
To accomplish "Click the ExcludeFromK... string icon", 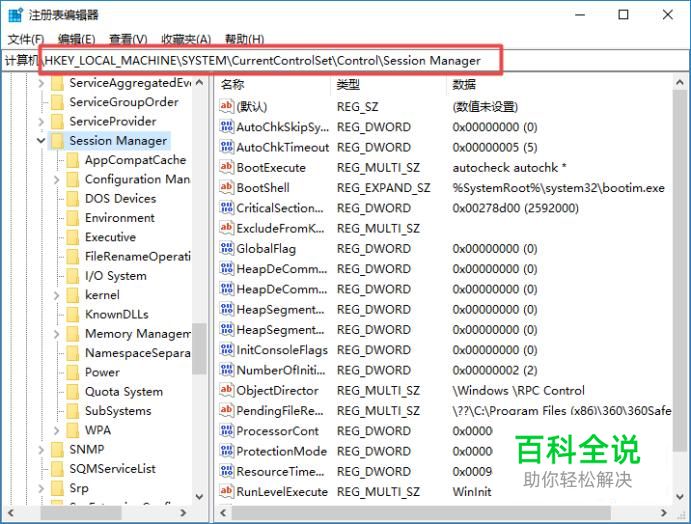I will [x=227, y=228].
